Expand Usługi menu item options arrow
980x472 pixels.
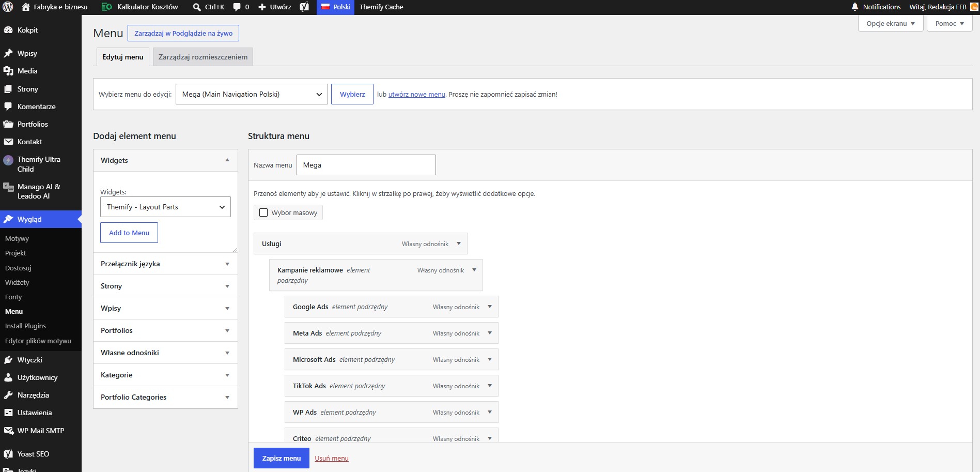point(459,243)
